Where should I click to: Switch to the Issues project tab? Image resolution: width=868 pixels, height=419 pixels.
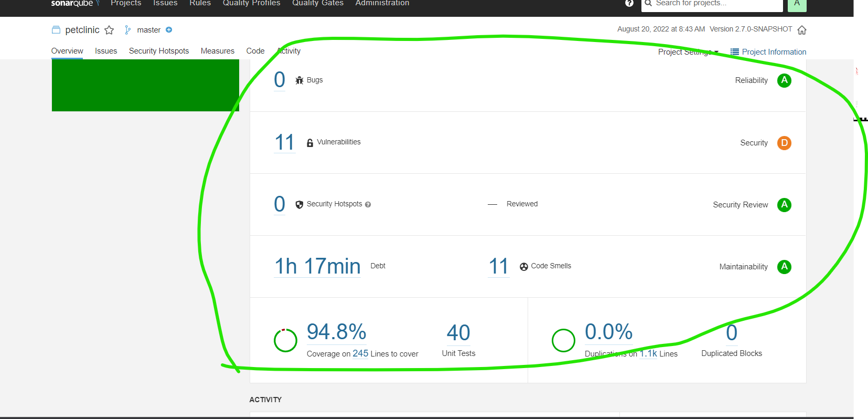coord(106,51)
